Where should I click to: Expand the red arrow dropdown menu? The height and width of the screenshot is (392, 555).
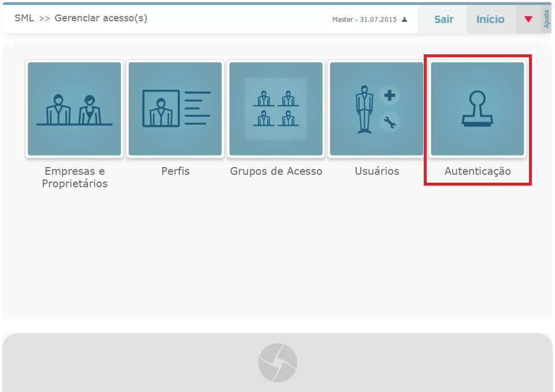tap(528, 19)
